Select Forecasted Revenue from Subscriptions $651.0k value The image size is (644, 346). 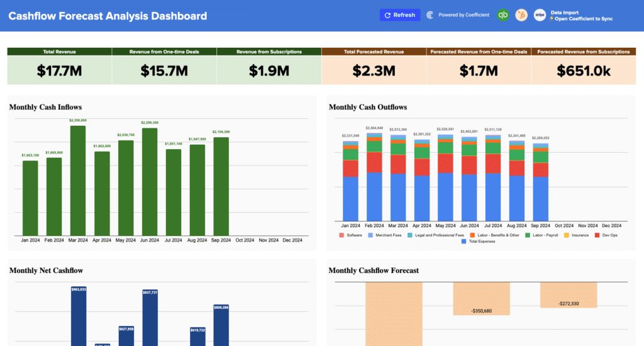click(x=584, y=70)
